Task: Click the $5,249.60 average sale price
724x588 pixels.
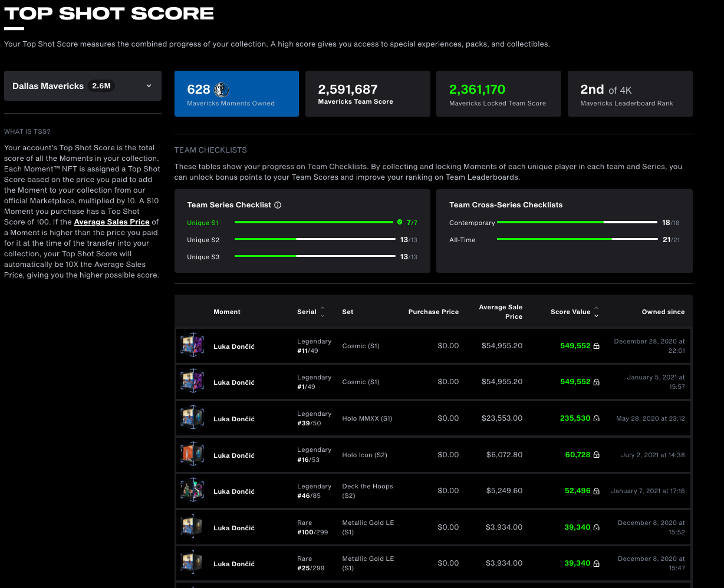Action: [x=504, y=491]
